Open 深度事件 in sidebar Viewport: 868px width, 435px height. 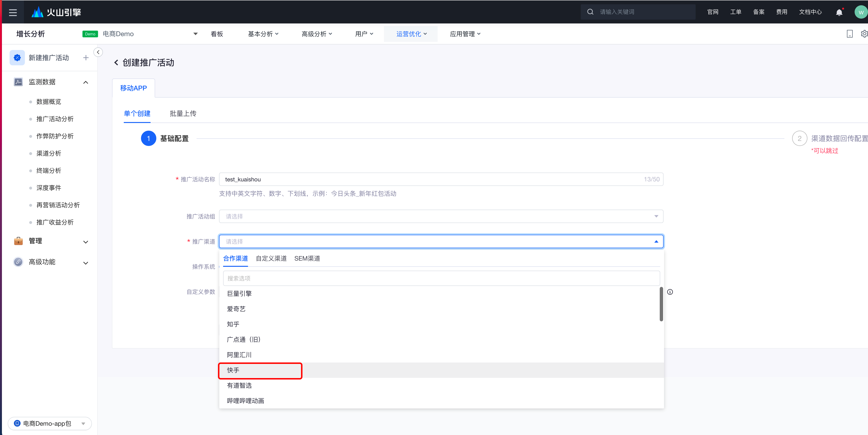coord(49,188)
